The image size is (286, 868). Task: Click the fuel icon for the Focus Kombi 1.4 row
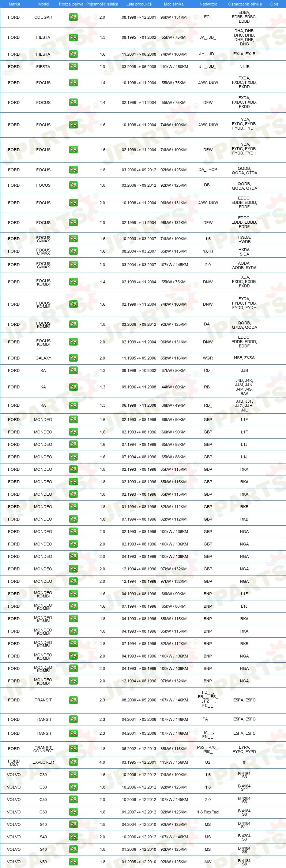pos(73,282)
